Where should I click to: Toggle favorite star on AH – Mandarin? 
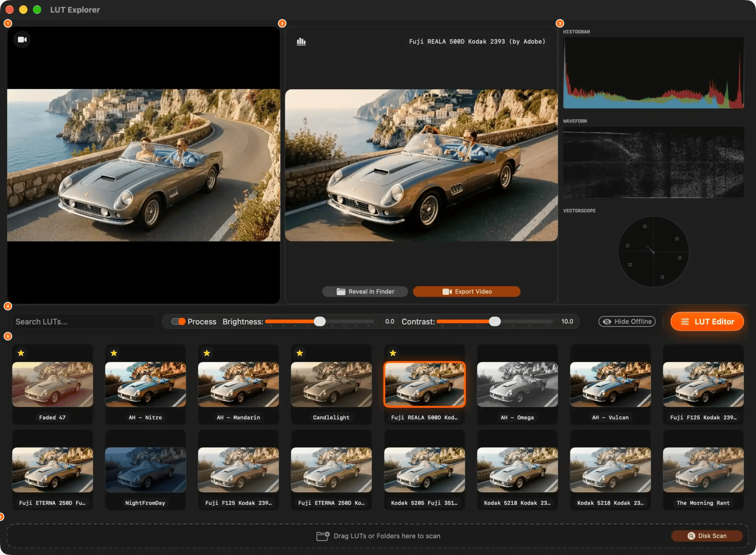(x=207, y=353)
